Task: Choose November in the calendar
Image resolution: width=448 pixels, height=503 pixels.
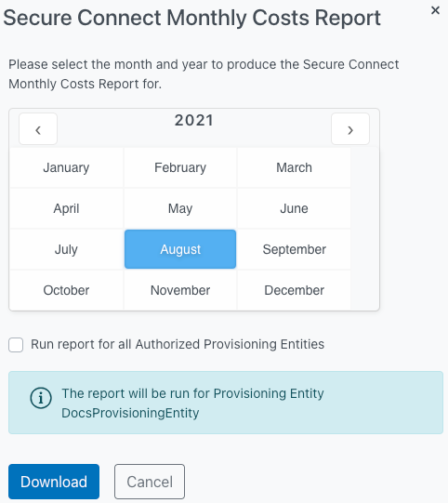Action: pyautogui.click(x=180, y=290)
